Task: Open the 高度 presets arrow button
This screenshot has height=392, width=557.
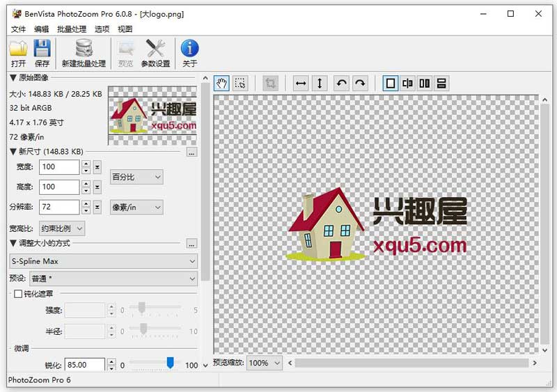Action: (x=97, y=187)
